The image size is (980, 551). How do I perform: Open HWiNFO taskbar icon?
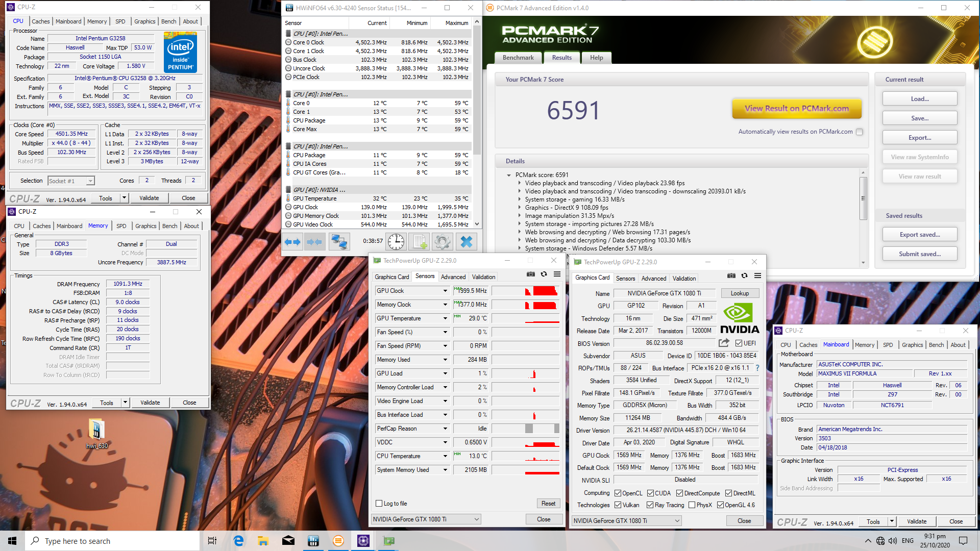pos(313,541)
